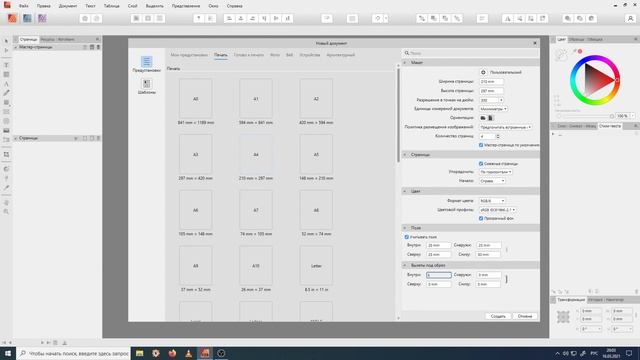The image size is (640, 360).
Task: Click the page height input field
Action: [x=491, y=91]
